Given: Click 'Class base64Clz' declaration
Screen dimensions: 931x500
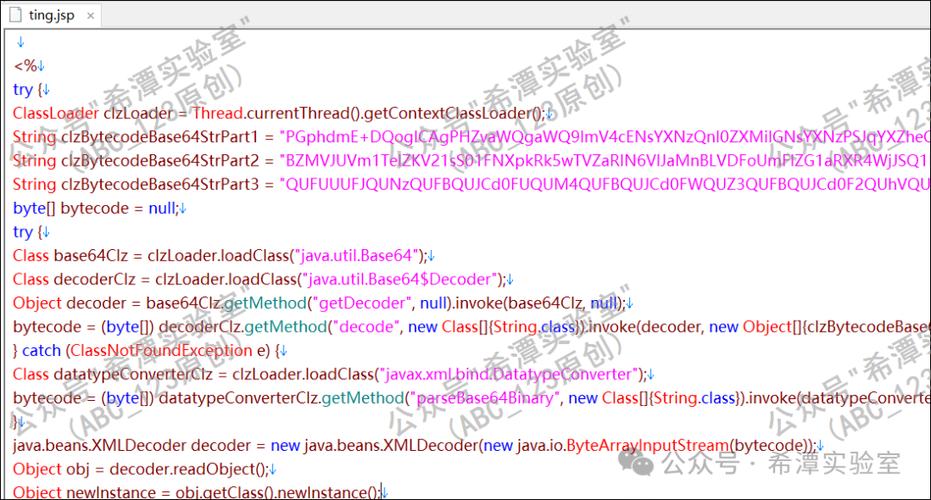Looking at the screenshot, I should click(x=70, y=256).
